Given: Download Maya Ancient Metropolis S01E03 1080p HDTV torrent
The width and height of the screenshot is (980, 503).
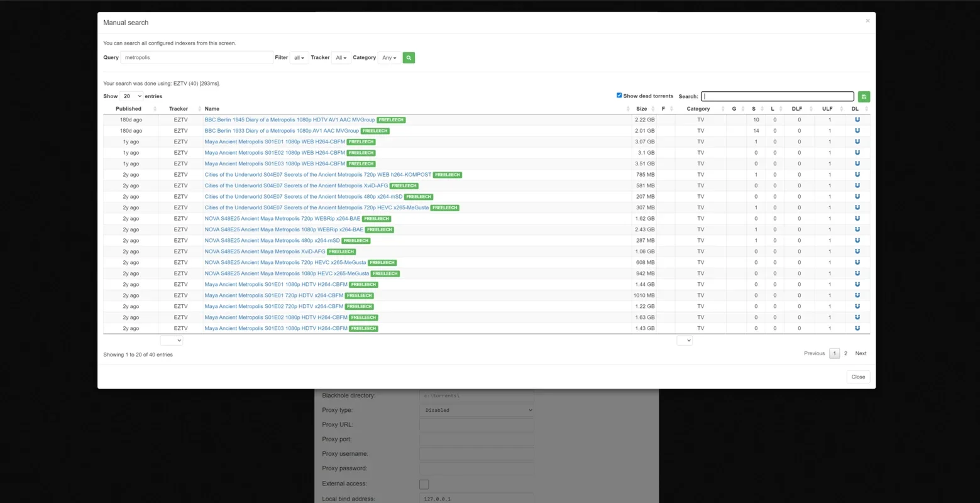Looking at the screenshot, I should (x=857, y=329).
